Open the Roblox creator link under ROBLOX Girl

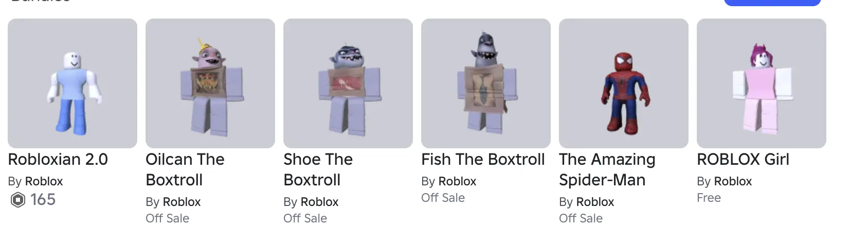pos(733,181)
